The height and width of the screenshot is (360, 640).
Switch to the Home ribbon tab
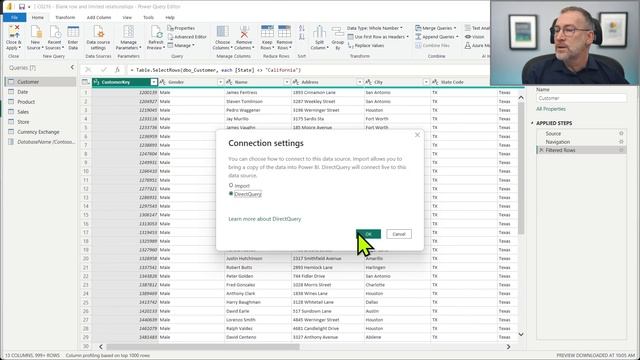(38, 18)
